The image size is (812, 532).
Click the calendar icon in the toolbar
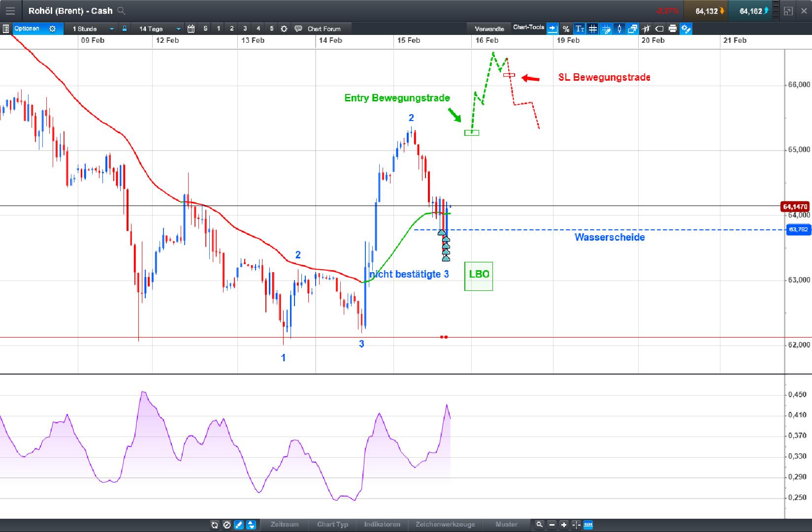192,29
